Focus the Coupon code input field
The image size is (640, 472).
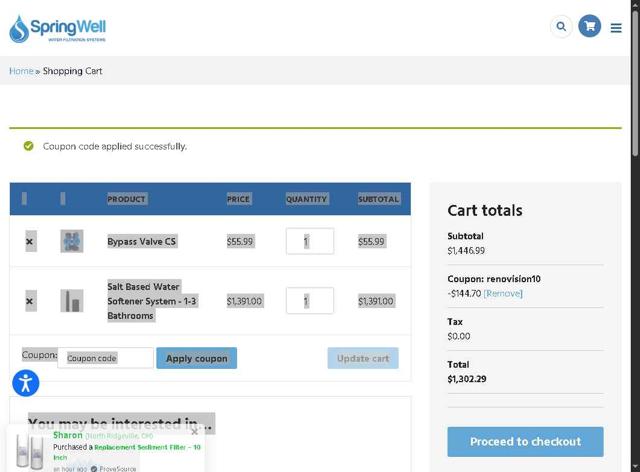click(x=106, y=358)
